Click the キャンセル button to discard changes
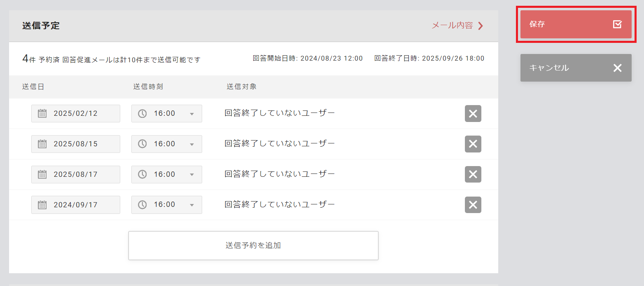 (x=576, y=68)
